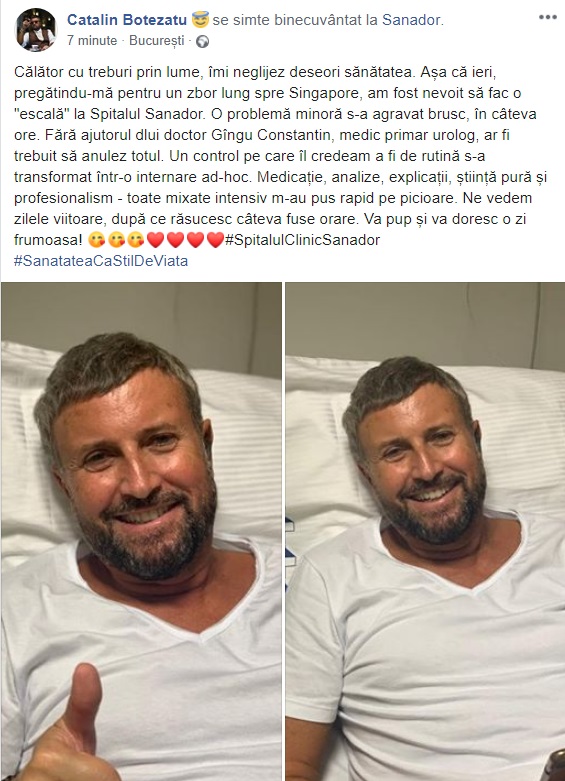Image resolution: width=565 pixels, height=781 pixels.
Task: Click the third kissing face emoji
Action: pos(136,240)
